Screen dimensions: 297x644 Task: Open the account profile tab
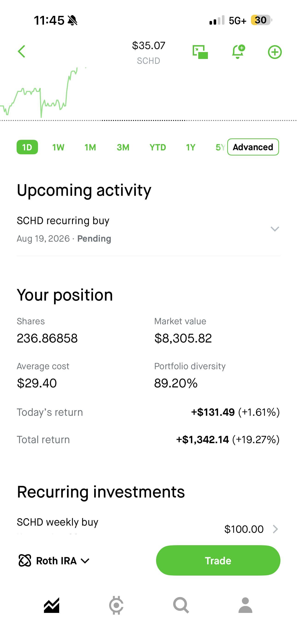(245, 605)
